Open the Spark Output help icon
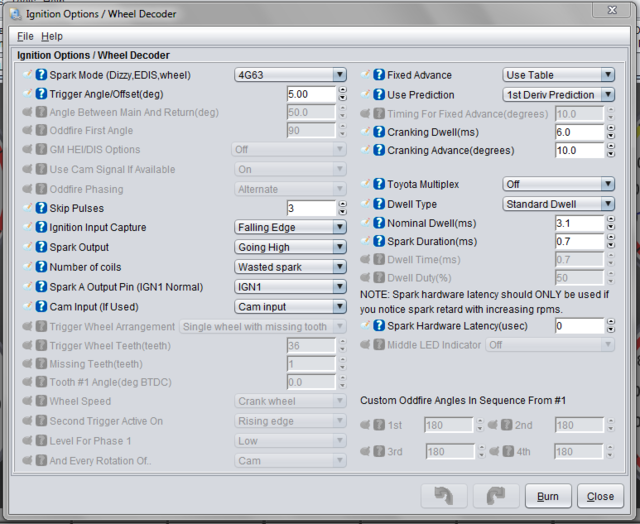 pos(41,247)
